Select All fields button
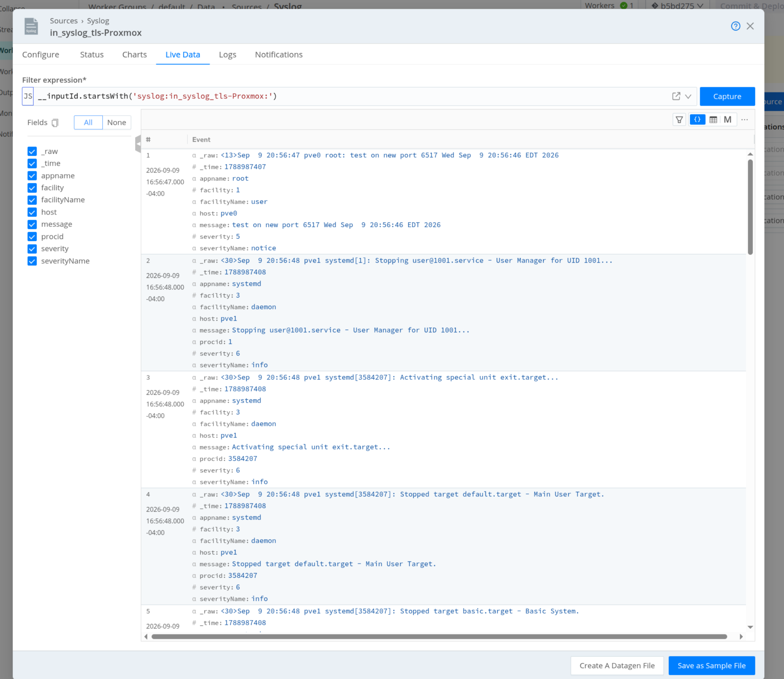784x679 pixels. pyautogui.click(x=88, y=122)
